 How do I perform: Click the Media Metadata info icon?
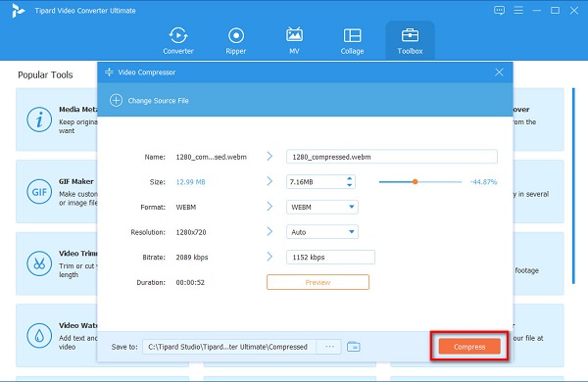(39, 119)
